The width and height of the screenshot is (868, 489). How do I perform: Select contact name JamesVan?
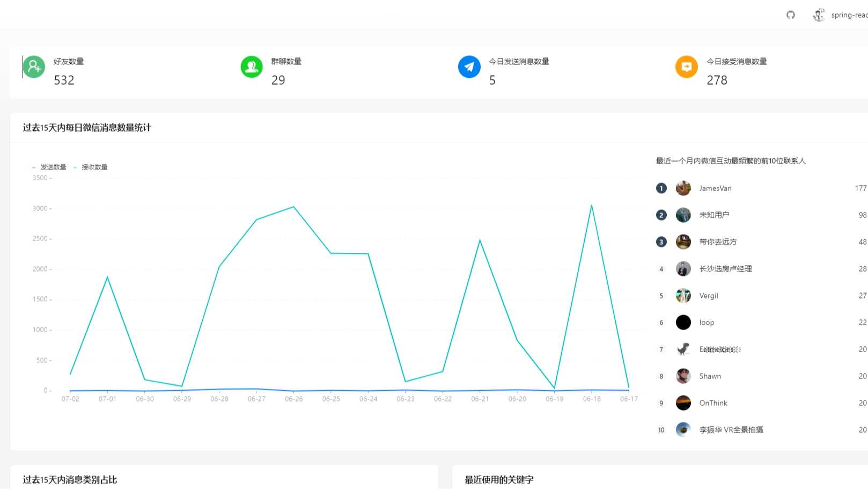[715, 188]
